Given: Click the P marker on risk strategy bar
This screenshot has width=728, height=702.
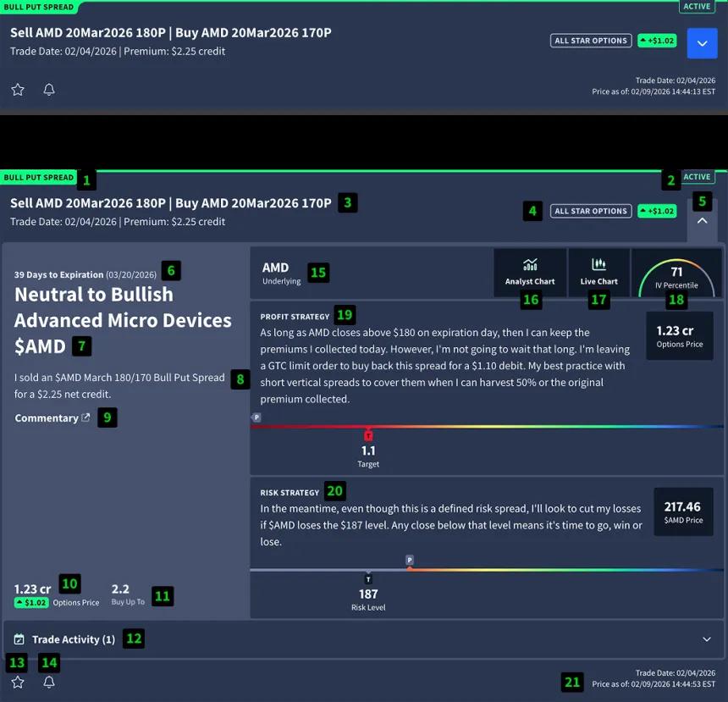Looking at the screenshot, I should coord(410,560).
